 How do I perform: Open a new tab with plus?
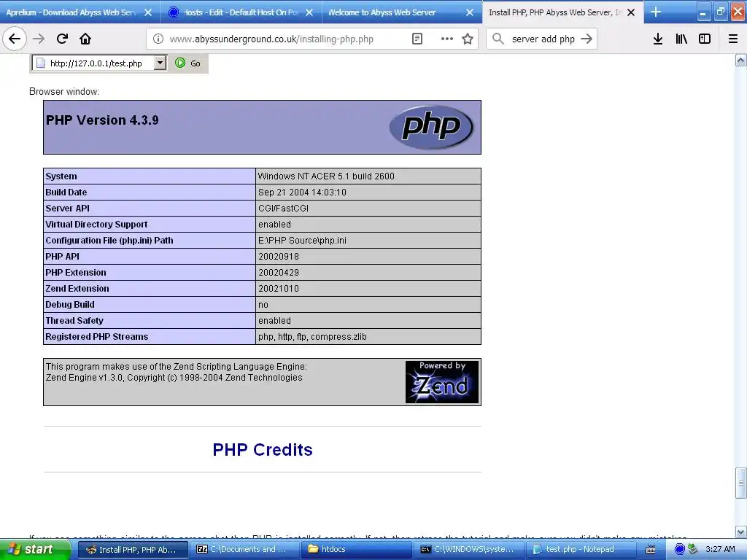click(656, 12)
